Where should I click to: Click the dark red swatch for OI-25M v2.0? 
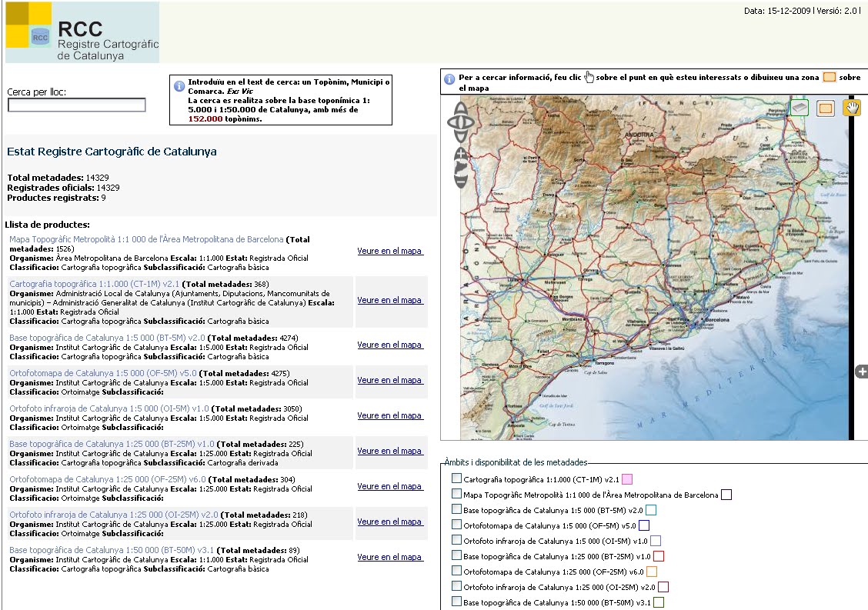pos(663,587)
